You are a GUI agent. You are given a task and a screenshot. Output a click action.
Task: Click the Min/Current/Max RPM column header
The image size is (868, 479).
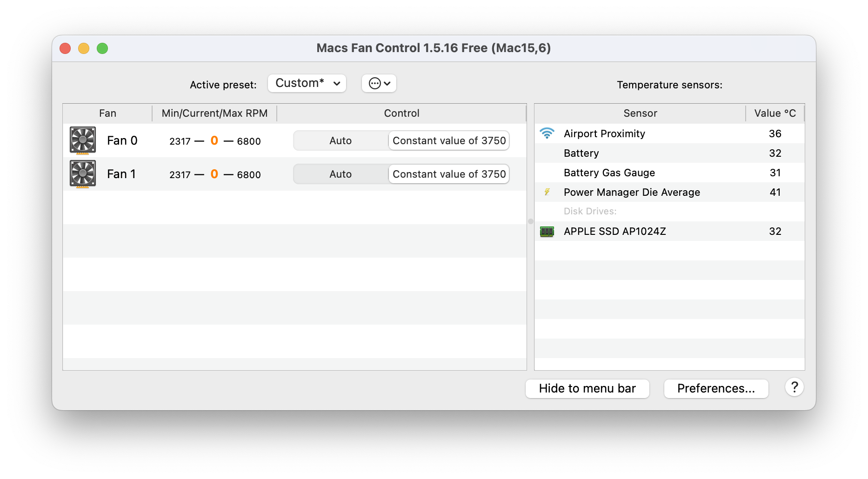coord(214,113)
